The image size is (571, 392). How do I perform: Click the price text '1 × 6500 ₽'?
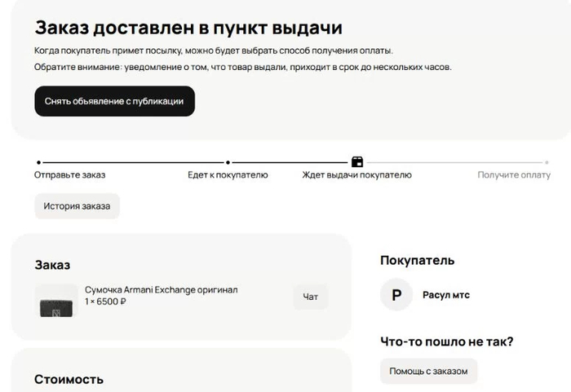105,302
